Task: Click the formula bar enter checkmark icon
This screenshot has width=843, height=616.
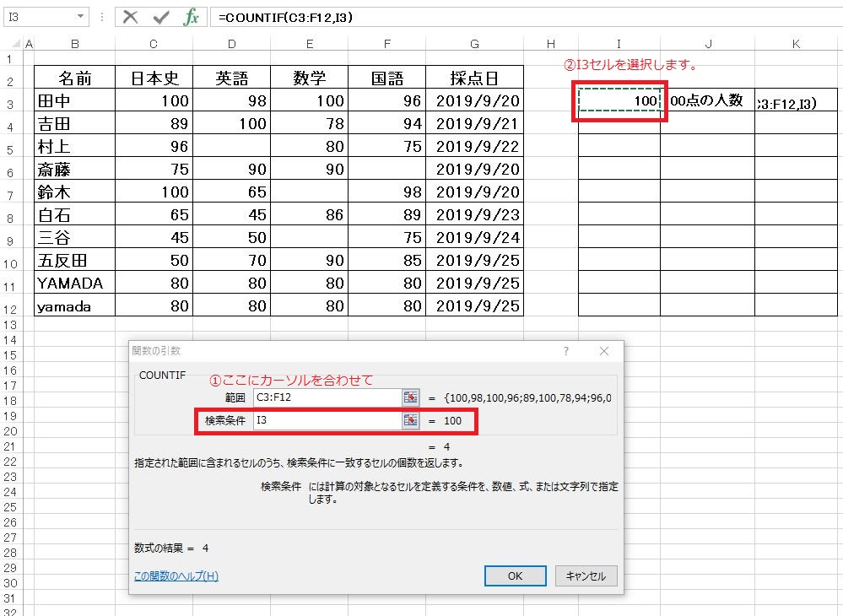Action: click(x=160, y=17)
